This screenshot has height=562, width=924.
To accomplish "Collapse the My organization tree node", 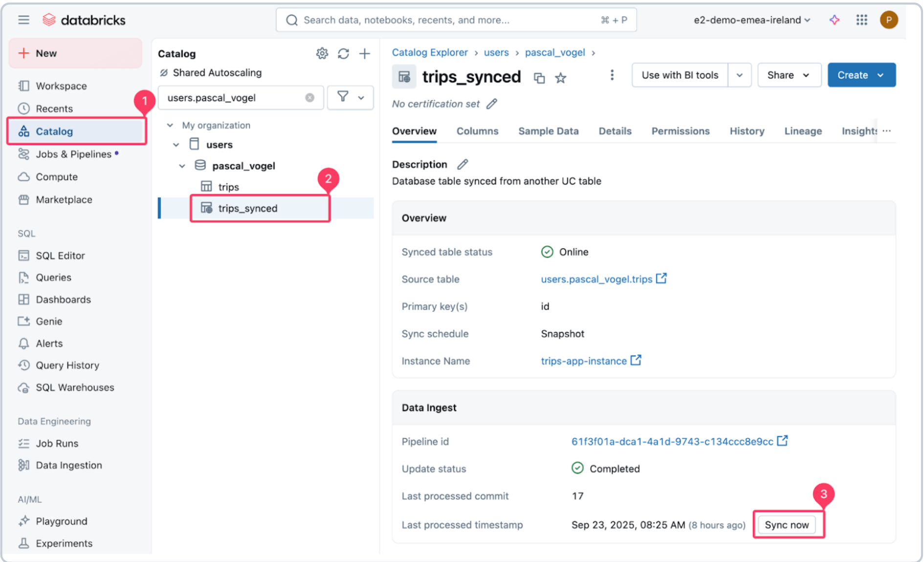I will [170, 125].
